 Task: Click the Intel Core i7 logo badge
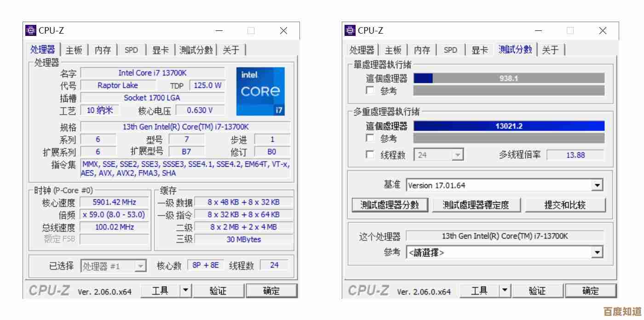click(260, 91)
